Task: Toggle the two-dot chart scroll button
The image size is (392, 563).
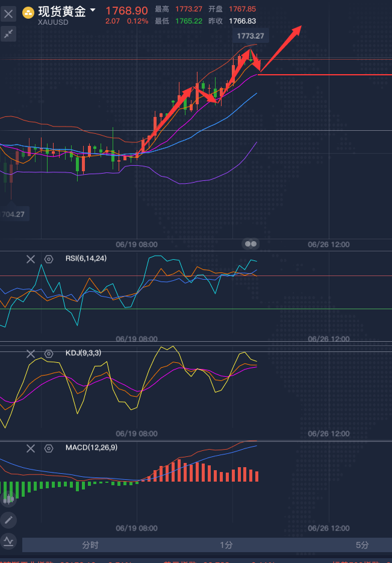Action: click(x=251, y=244)
